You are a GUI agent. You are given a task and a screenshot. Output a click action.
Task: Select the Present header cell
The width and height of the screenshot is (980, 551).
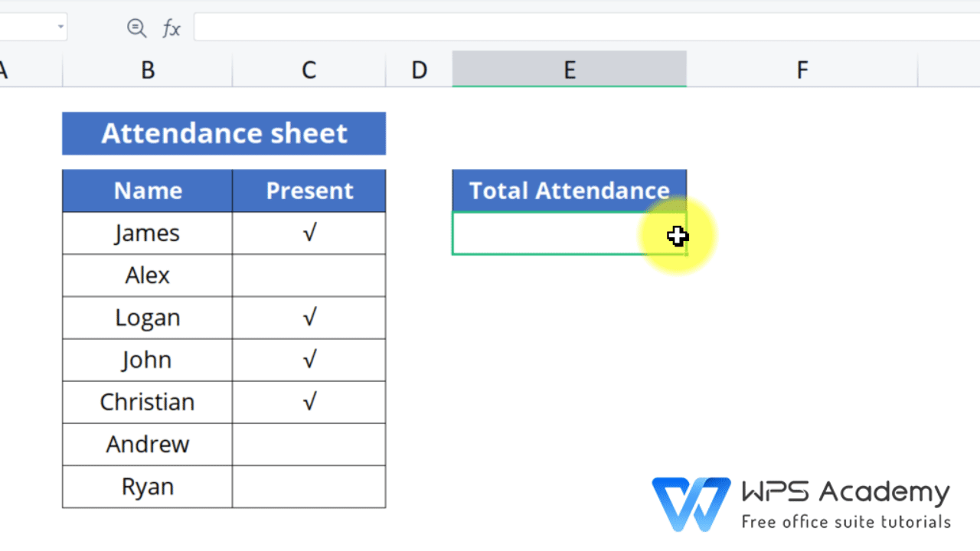(309, 191)
